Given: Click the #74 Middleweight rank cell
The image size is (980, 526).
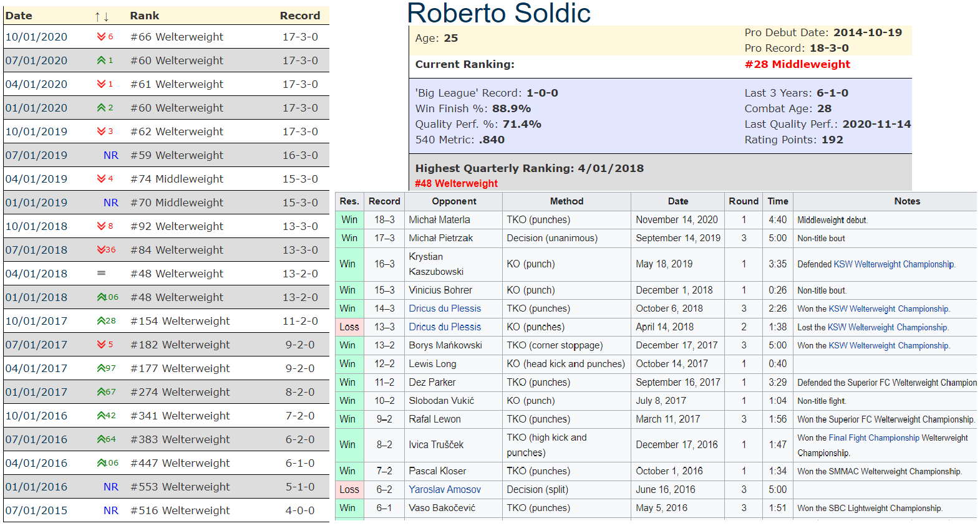Looking at the screenshot, I should click(x=177, y=179).
